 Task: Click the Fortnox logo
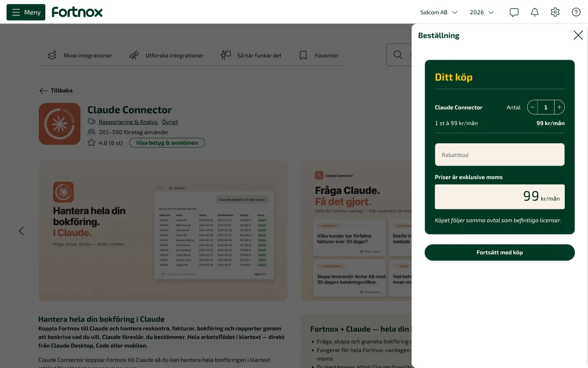77,12
